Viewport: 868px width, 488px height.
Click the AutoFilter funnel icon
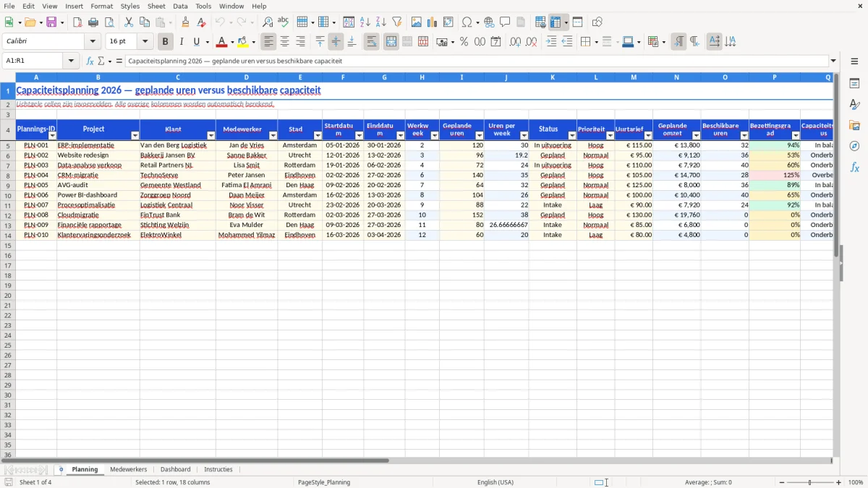(x=397, y=22)
